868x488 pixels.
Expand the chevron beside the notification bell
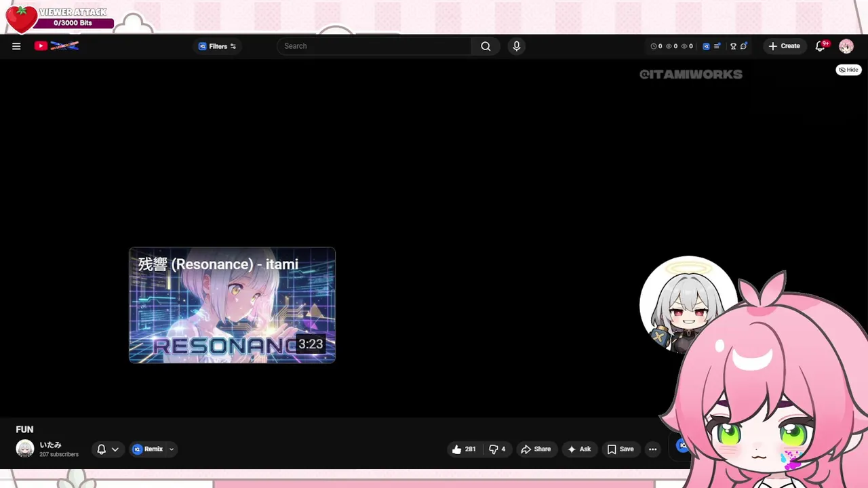tap(115, 449)
